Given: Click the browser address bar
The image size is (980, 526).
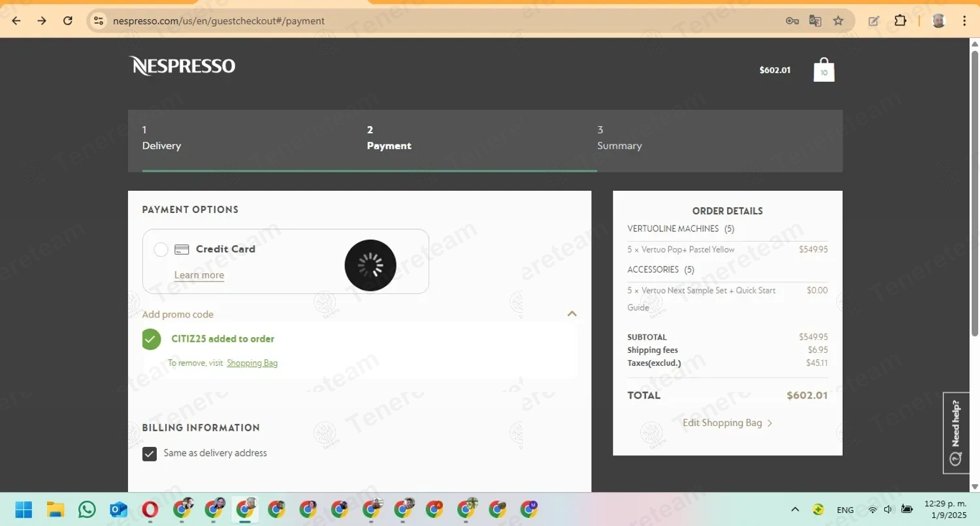Looking at the screenshot, I should pos(392,20).
